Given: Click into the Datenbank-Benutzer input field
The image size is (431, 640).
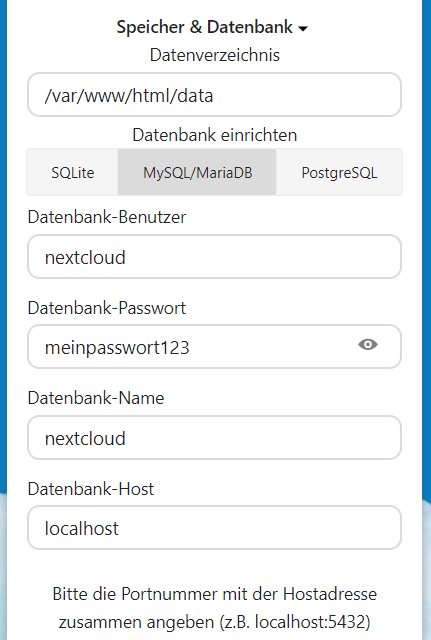Looking at the screenshot, I should coord(214,257).
